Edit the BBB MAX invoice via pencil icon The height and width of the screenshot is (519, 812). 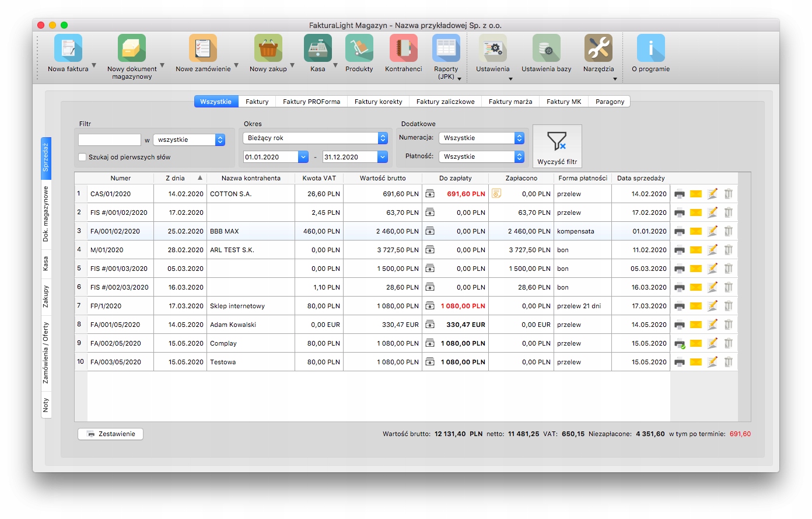point(712,231)
